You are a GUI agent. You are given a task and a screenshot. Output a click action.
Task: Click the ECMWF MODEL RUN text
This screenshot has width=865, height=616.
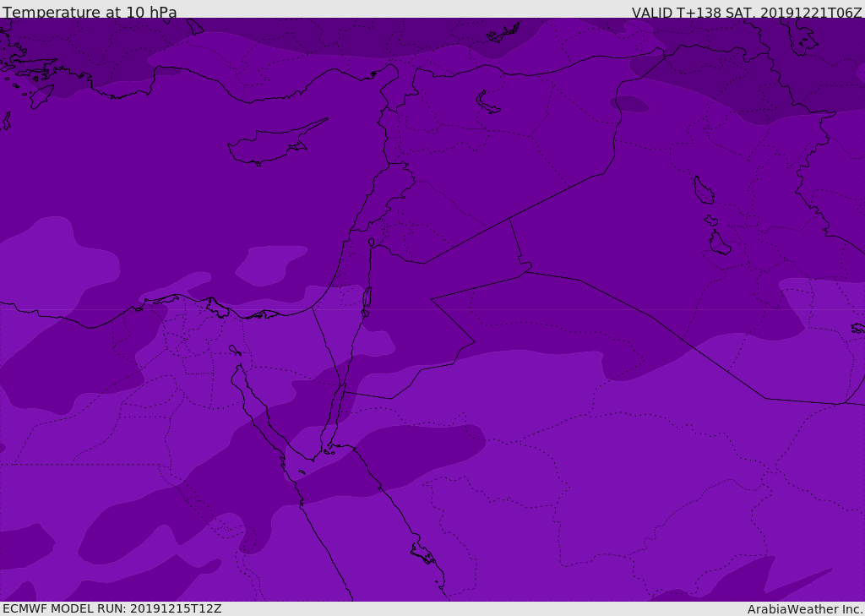tap(112, 608)
